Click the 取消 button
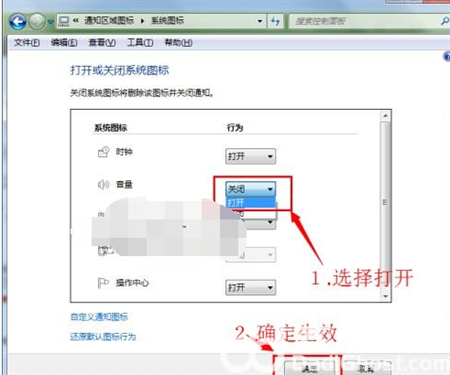Viewport: 450px width, 375px height. tap(366, 369)
